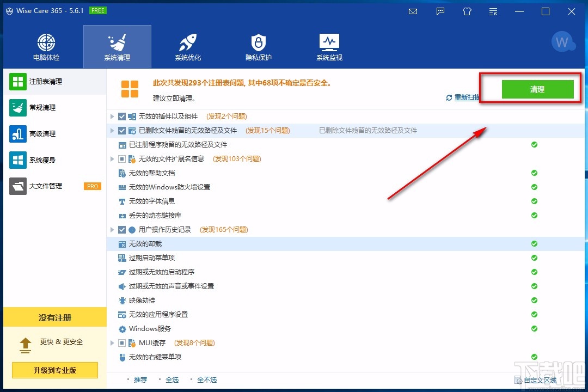Click icon beside 已注册程序残留的无效路径及文件
The height and width of the screenshot is (392, 588).
[122, 145]
